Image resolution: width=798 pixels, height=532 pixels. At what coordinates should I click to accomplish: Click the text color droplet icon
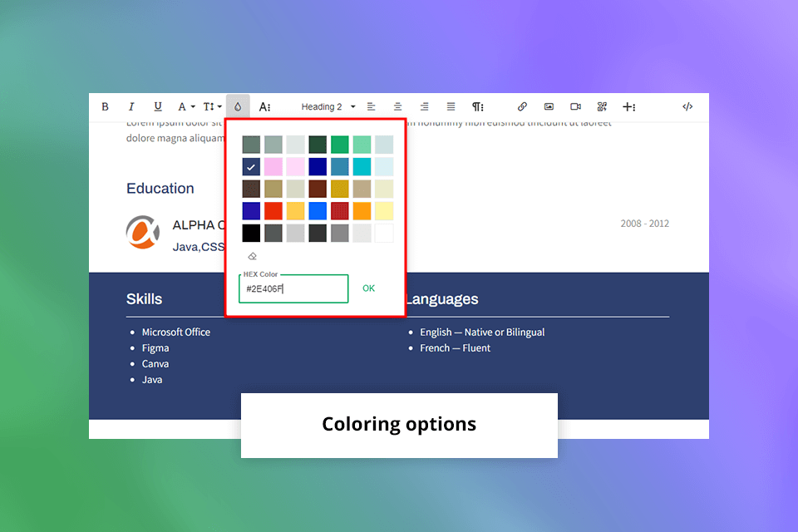point(238,107)
